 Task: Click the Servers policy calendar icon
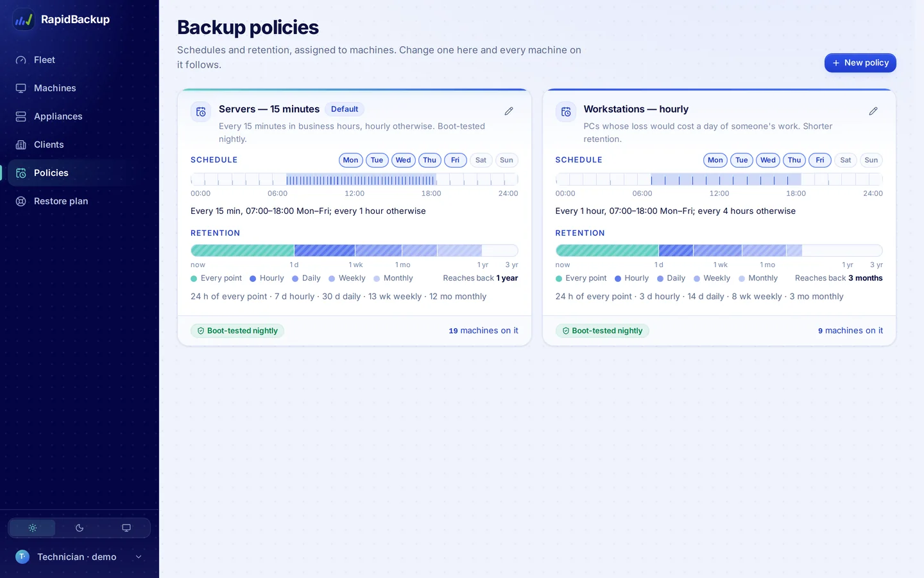coord(201,112)
